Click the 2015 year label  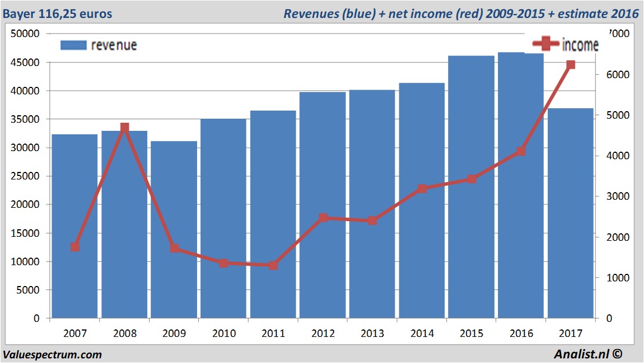[x=471, y=333]
